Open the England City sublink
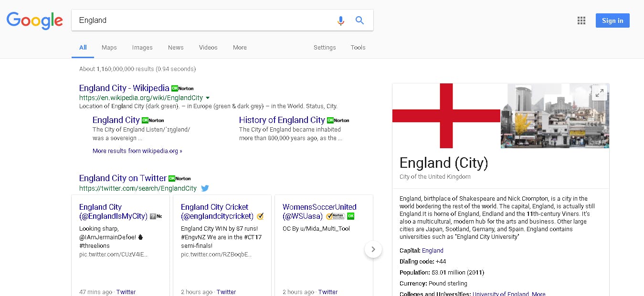Viewport: 644px width, 296px height. tap(116, 120)
